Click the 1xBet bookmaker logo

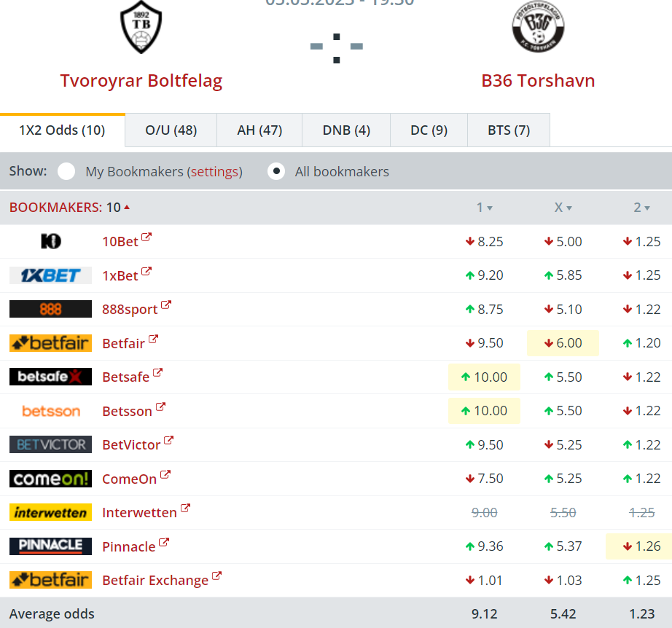[50, 275]
